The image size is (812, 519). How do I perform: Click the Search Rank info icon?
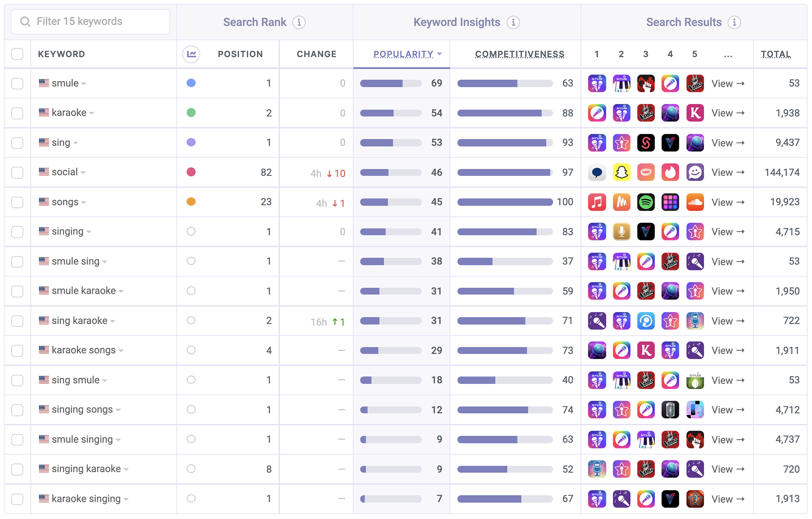pos(299,22)
